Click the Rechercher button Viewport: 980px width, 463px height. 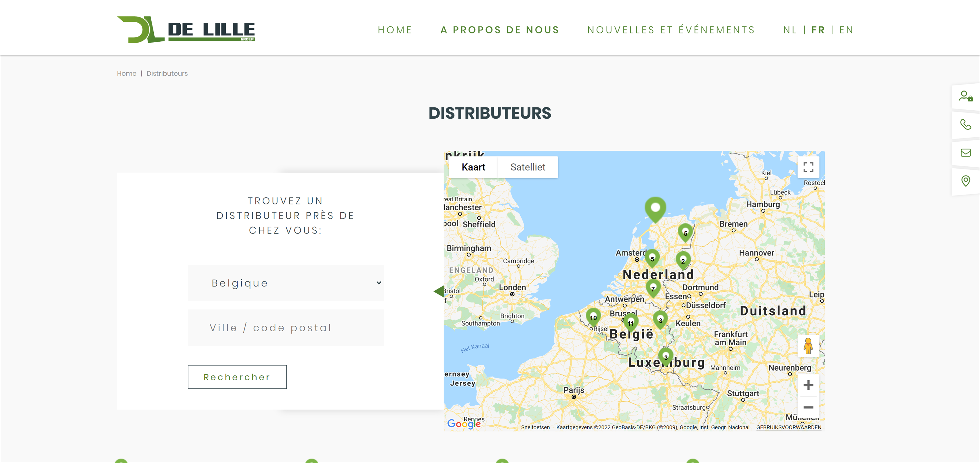click(237, 377)
